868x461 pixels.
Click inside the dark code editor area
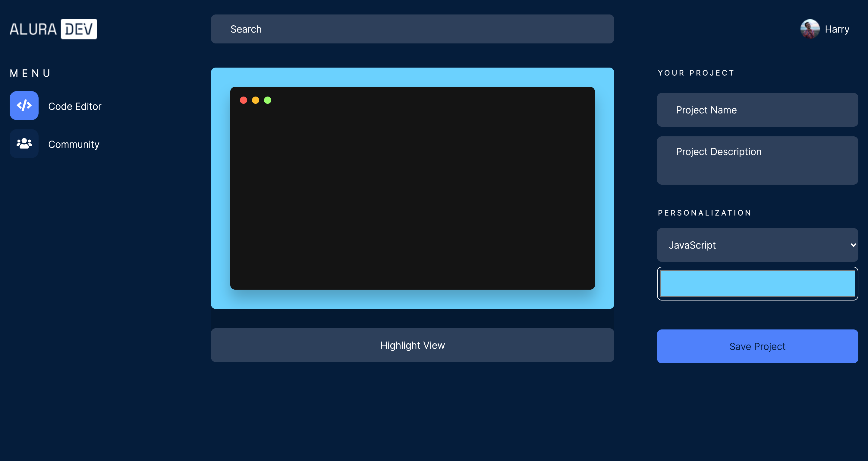412,196
